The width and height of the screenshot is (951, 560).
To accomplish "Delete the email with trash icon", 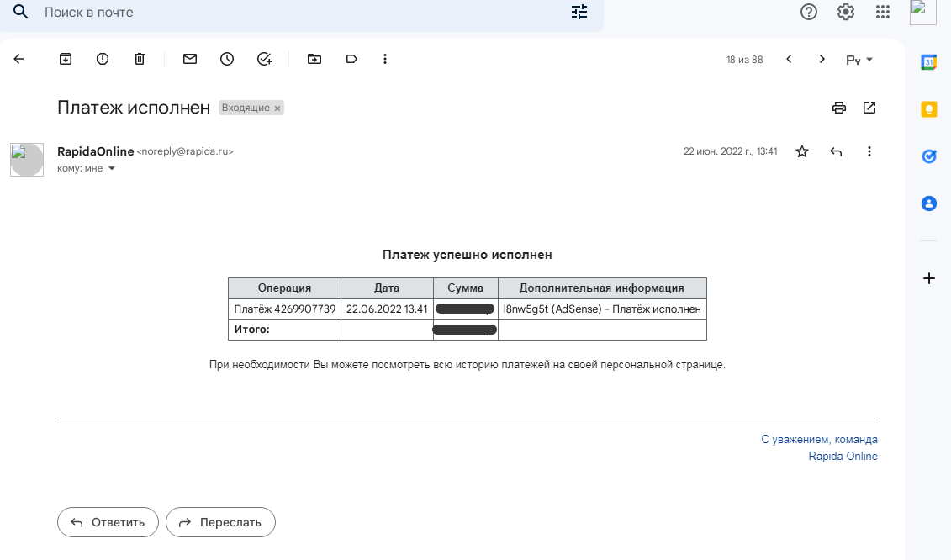I will 140,59.
